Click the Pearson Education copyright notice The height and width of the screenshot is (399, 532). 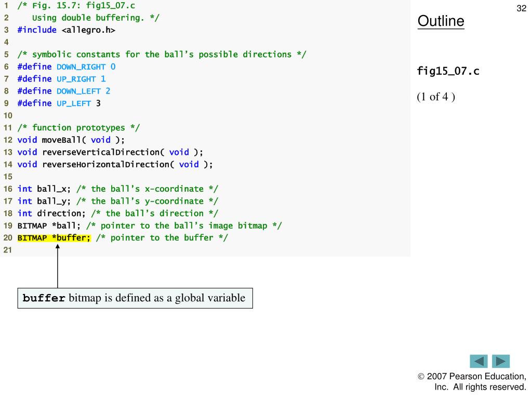tap(472, 382)
